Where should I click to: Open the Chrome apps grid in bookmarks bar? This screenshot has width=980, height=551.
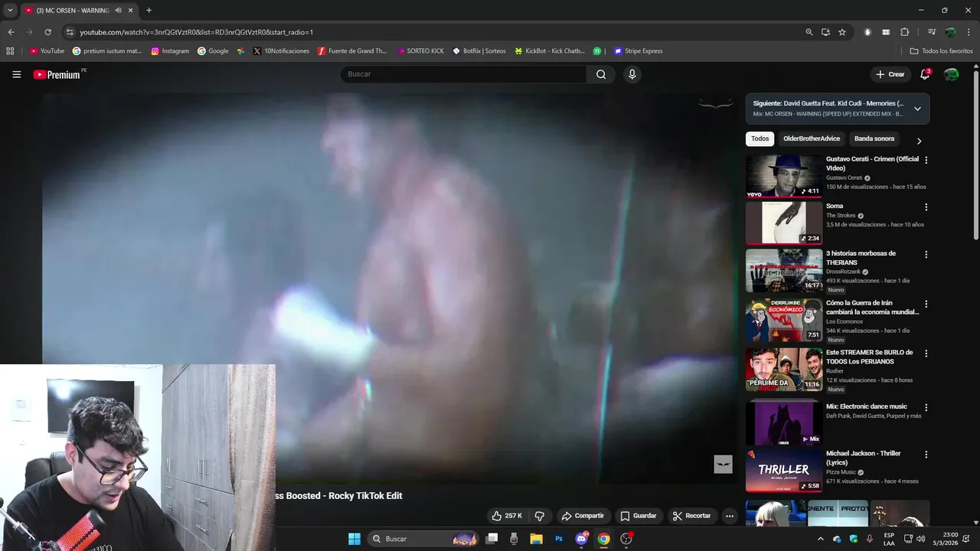[10, 51]
